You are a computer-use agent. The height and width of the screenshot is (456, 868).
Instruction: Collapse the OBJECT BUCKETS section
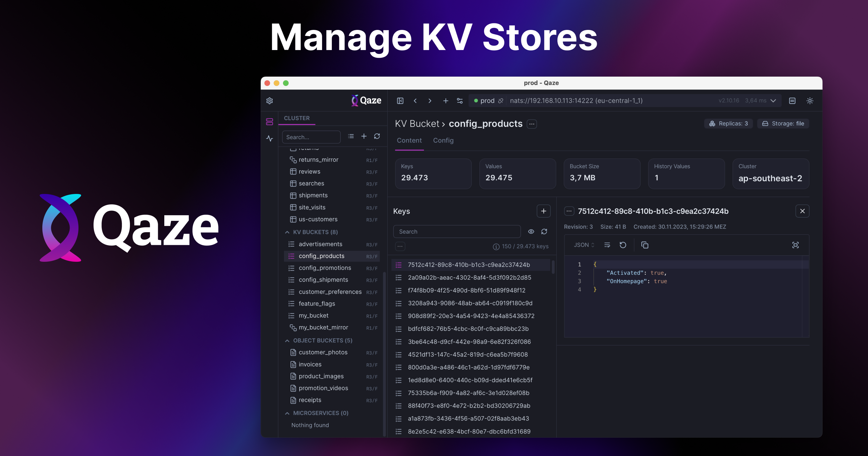click(287, 341)
